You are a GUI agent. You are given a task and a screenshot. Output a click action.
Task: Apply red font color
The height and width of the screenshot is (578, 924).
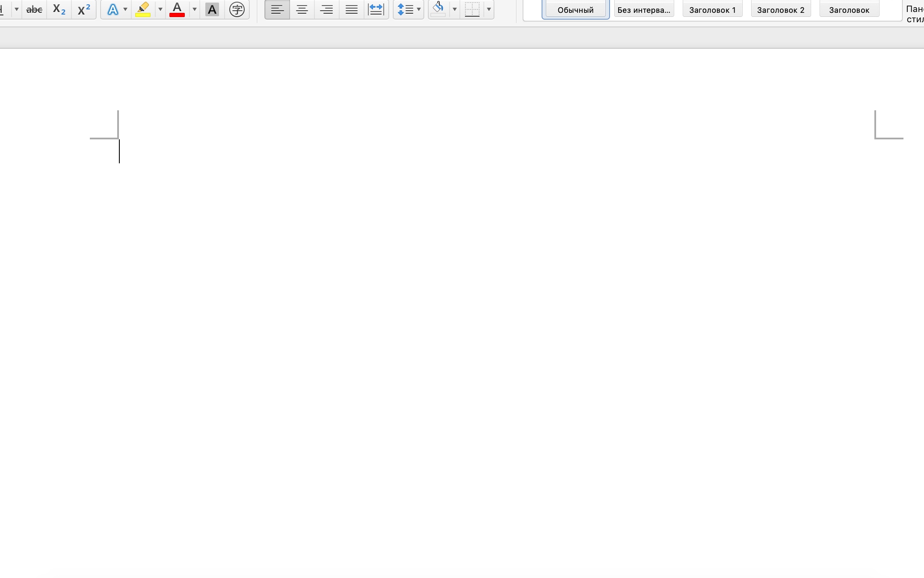[177, 9]
